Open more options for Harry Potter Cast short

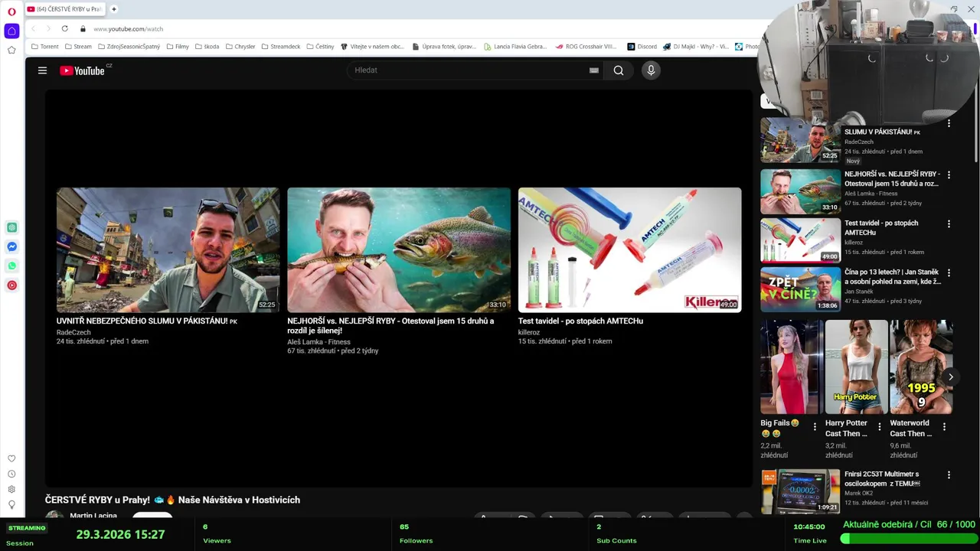(x=879, y=426)
